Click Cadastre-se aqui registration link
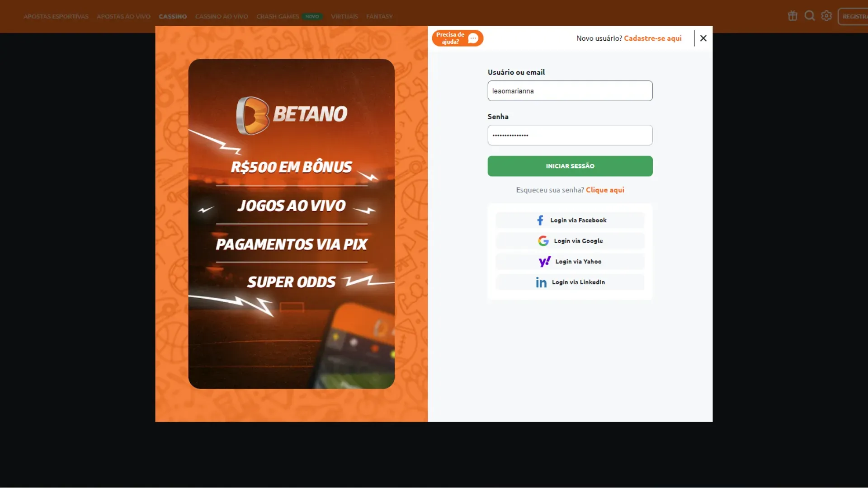Viewport: 868px width, 488px height. [652, 38]
